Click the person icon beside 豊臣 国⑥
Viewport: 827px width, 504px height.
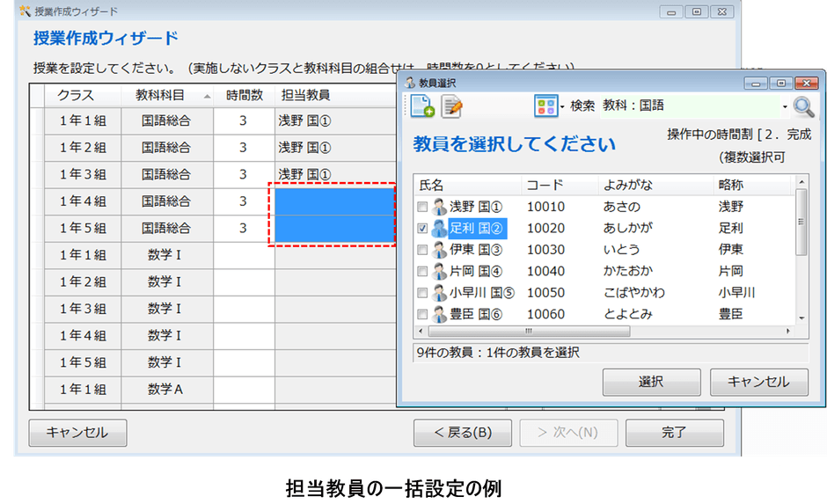click(439, 314)
